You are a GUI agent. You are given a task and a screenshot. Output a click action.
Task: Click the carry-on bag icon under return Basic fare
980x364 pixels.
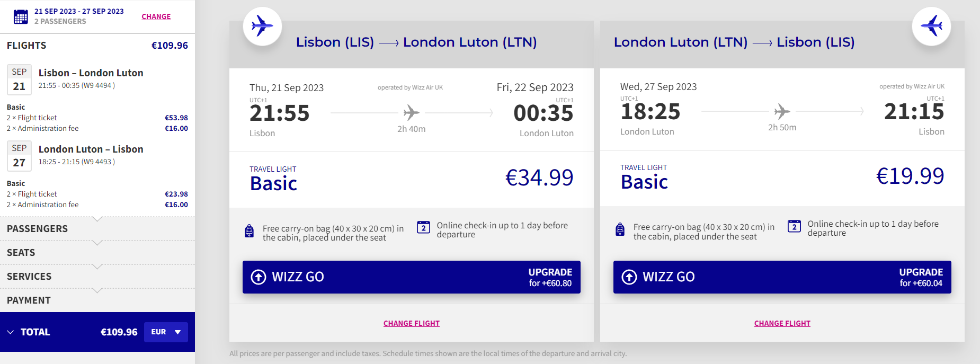point(620,229)
